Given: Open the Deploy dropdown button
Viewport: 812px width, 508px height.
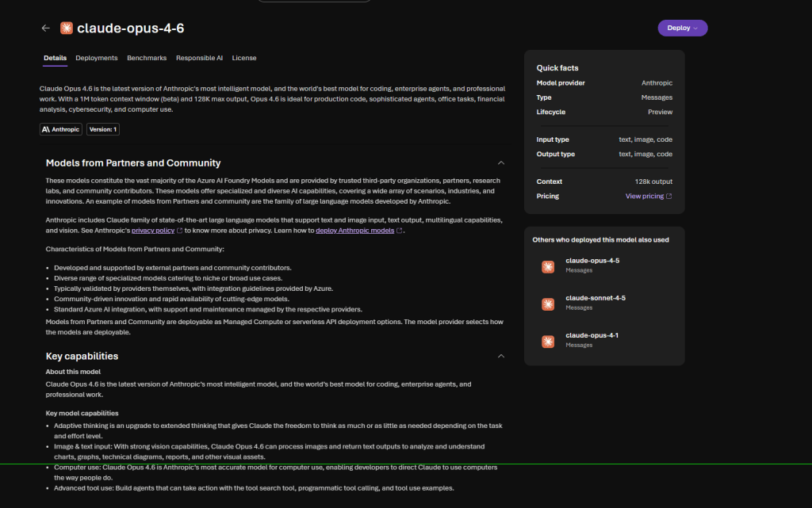Looking at the screenshot, I should [682, 28].
